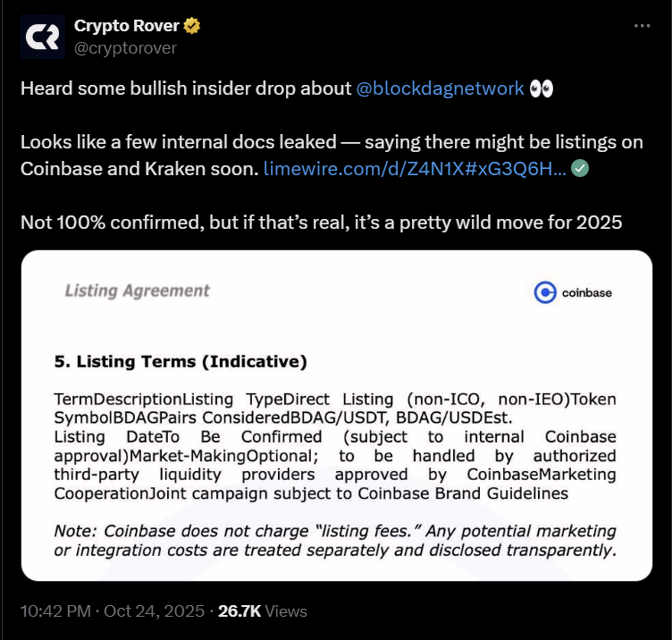Click the Coinbase logo in the document

[573, 292]
